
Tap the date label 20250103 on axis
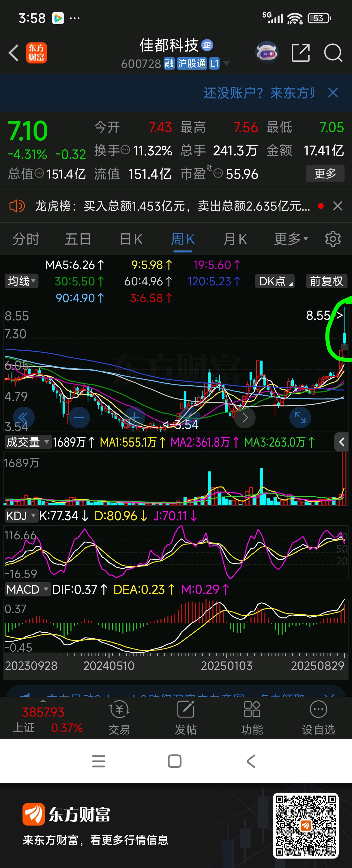[x=226, y=666]
